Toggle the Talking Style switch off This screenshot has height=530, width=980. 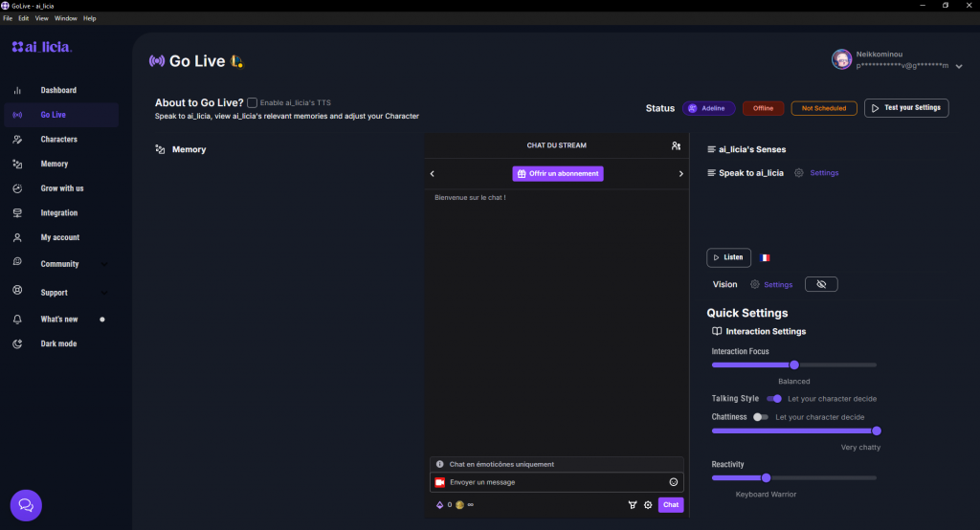(774, 399)
